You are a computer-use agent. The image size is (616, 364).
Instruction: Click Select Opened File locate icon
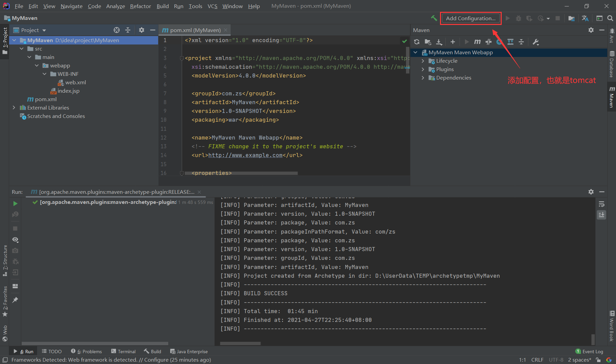(117, 30)
